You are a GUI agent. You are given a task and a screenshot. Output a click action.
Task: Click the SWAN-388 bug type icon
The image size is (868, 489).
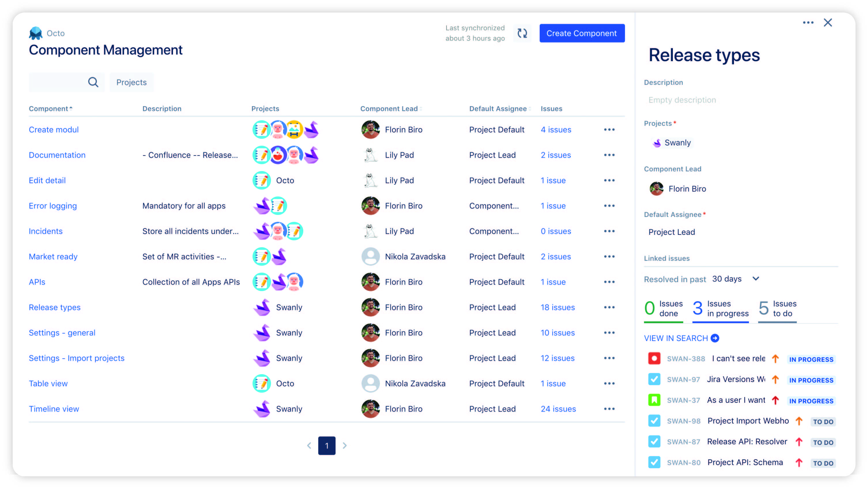click(x=654, y=358)
